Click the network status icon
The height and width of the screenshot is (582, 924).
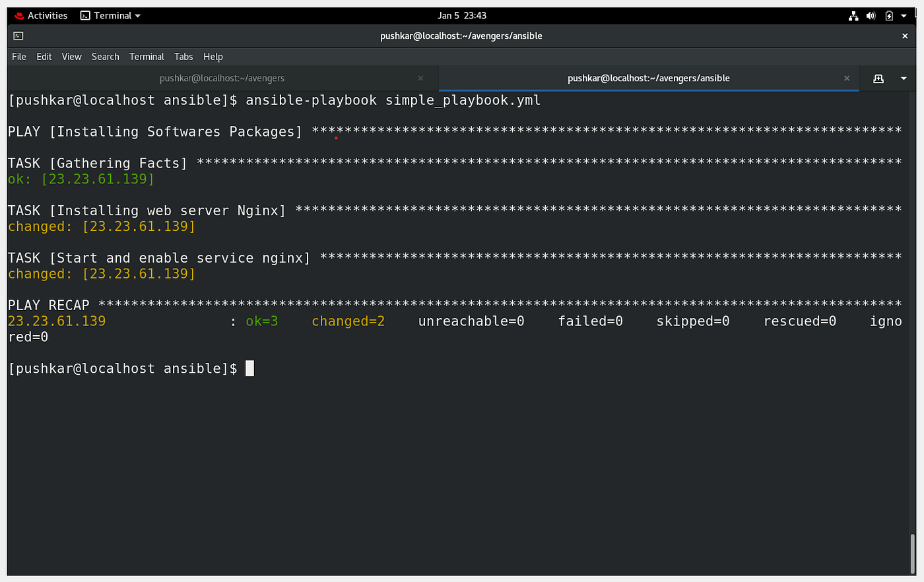coord(853,16)
